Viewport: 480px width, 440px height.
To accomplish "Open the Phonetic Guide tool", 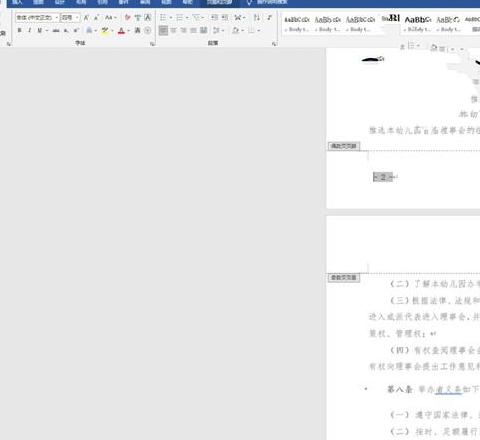I will pyautogui.click(x=138, y=17).
